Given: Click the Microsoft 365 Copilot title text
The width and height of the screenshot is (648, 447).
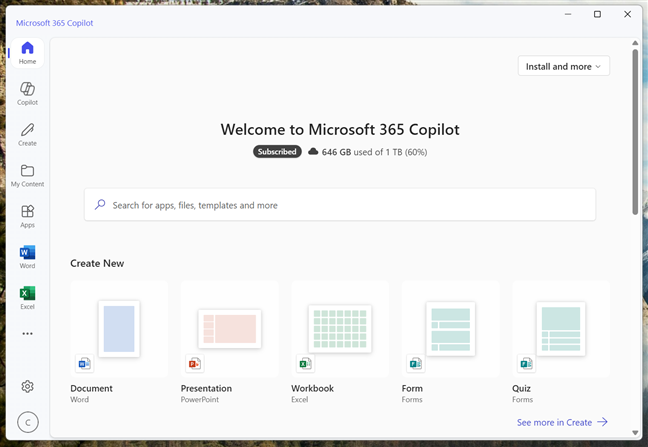Looking at the screenshot, I should point(55,23).
